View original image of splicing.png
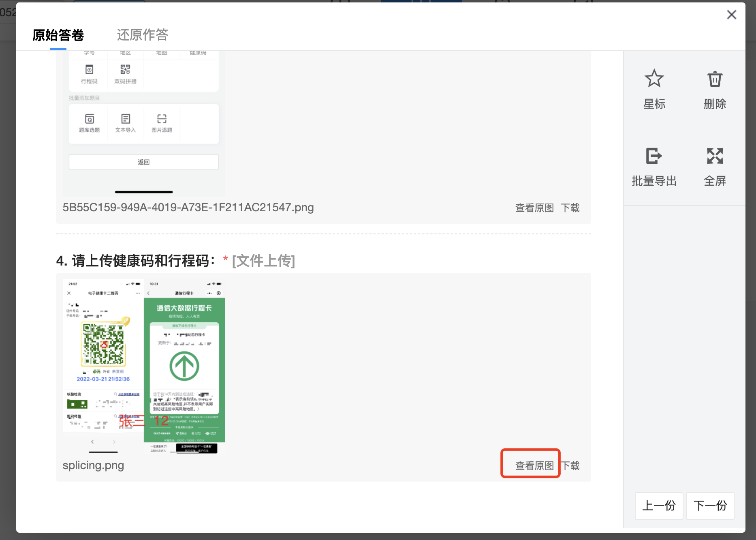Viewport: 756px width, 540px height. point(534,465)
